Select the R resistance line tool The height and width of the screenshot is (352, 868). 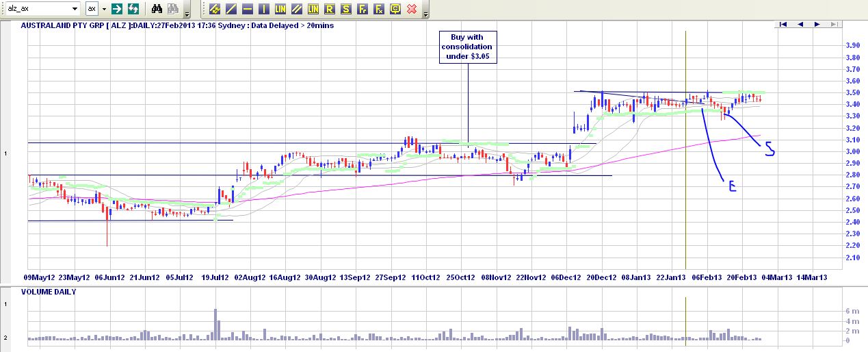tap(330, 9)
